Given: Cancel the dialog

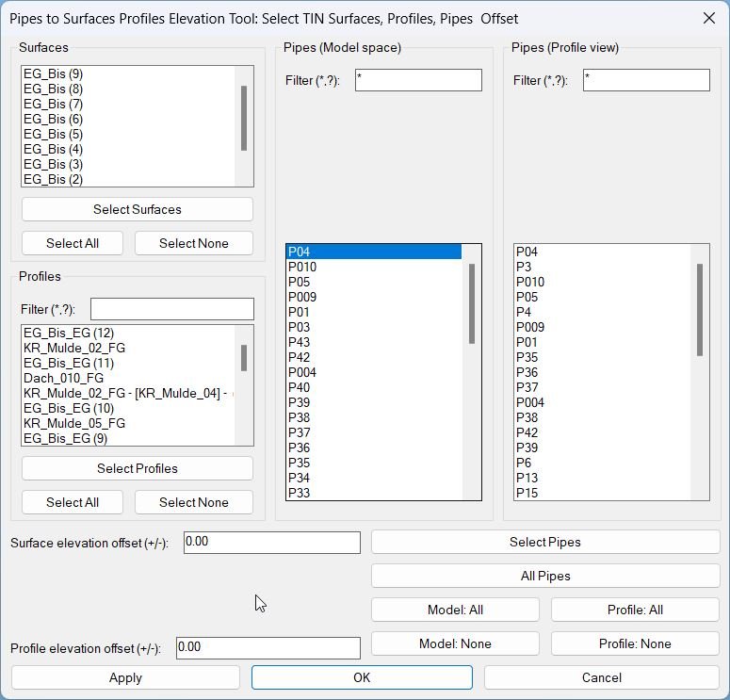Looking at the screenshot, I should [602, 677].
